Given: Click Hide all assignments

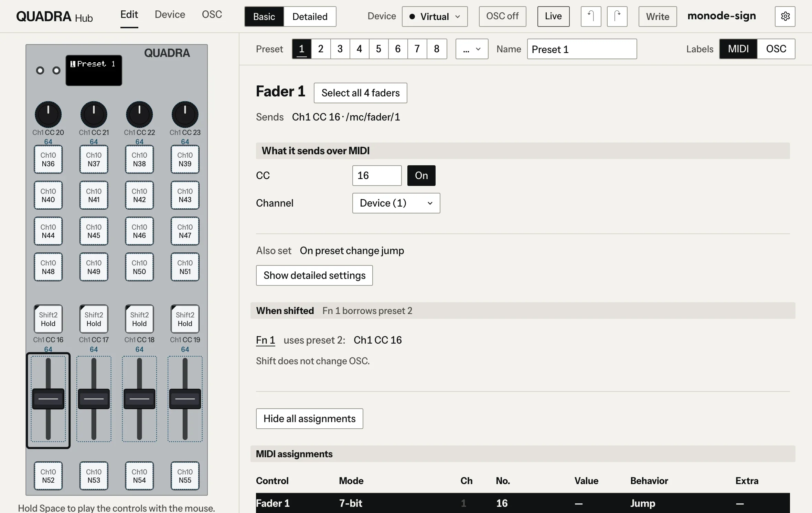Looking at the screenshot, I should [309, 419].
